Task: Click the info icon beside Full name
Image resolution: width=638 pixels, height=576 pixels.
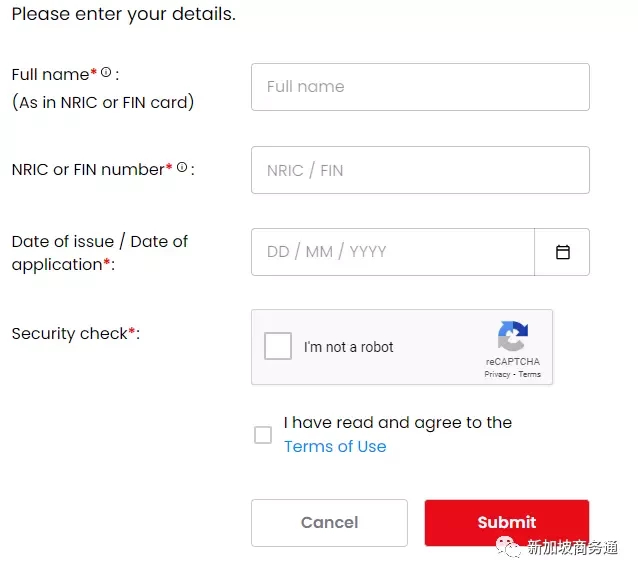Action: point(106,72)
